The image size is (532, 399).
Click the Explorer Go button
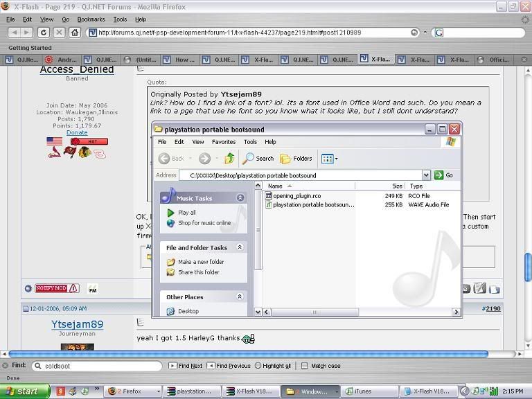pyautogui.click(x=444, y=175)
